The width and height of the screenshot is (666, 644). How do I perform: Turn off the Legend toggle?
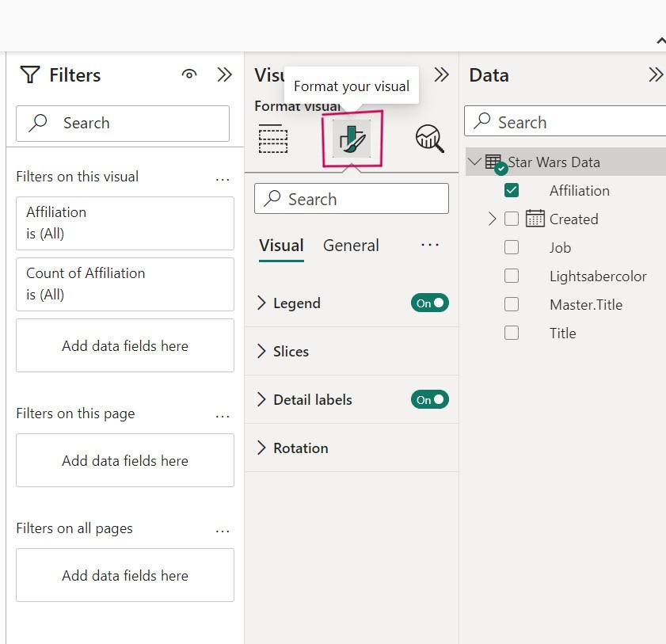pos(429,303)
